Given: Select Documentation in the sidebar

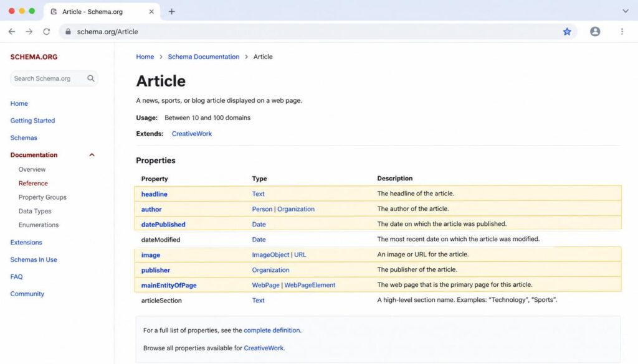Looking at the screenshot, I should 34,155.
